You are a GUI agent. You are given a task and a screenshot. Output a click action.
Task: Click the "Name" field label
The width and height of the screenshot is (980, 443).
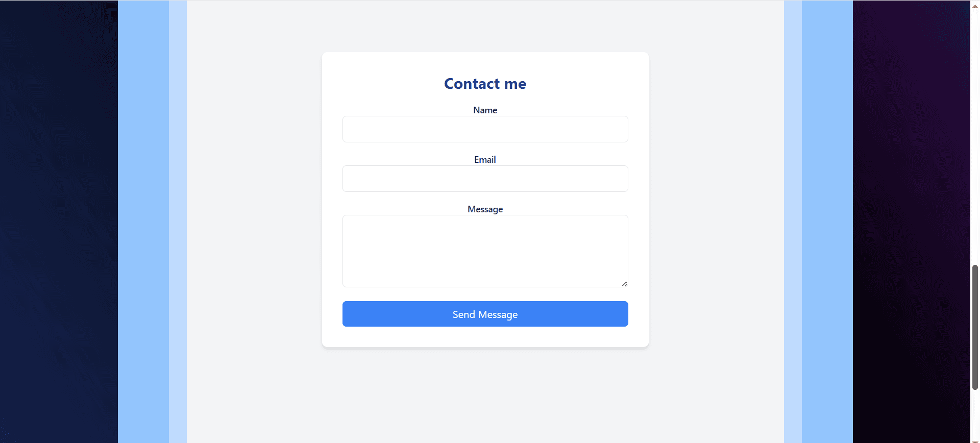point(485,110)
